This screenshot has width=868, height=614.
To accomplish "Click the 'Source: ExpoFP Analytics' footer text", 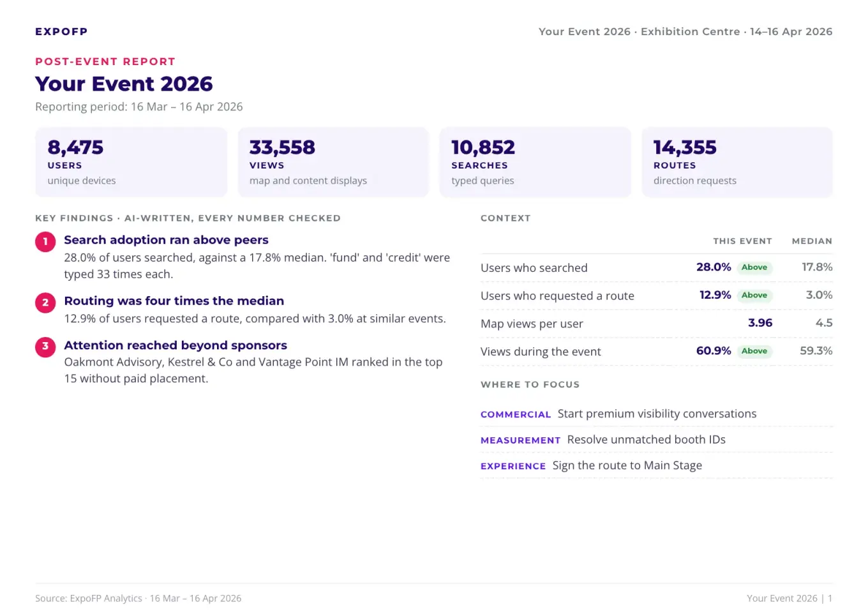I will pos(89,599).
